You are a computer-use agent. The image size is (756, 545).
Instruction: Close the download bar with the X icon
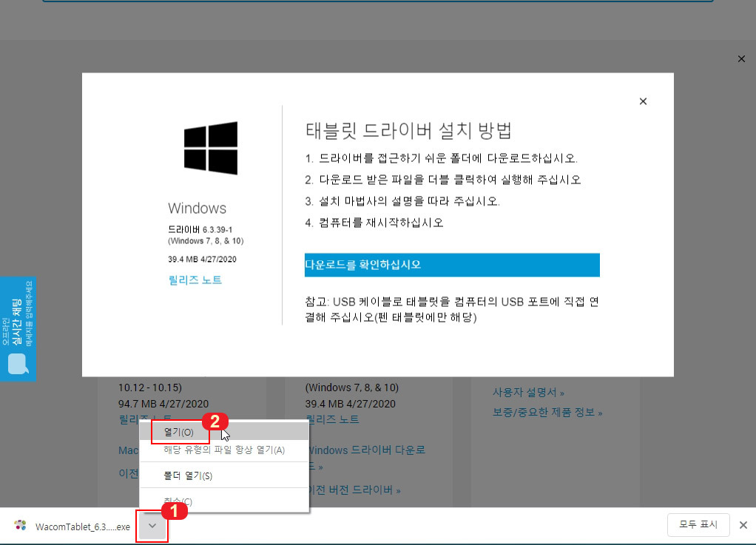tap(743, 525)
